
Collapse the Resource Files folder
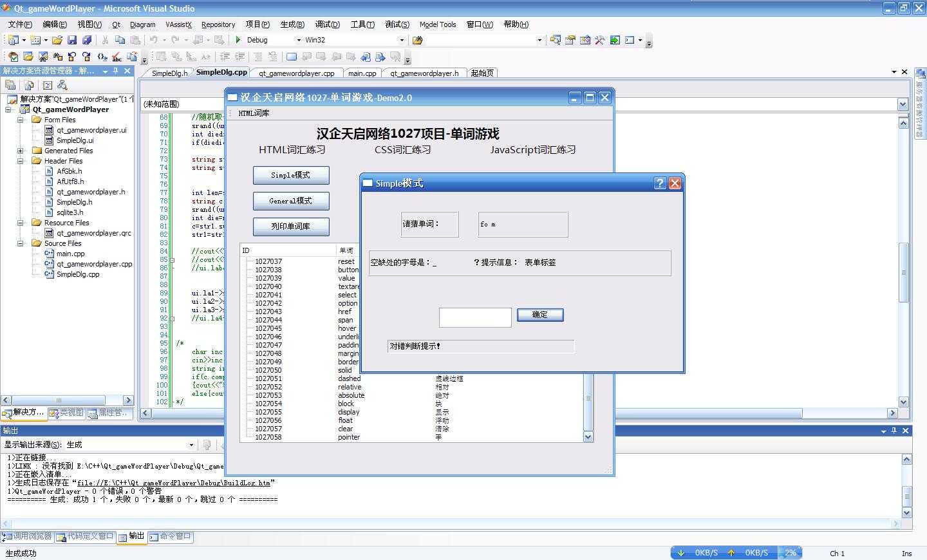pyautogui.click(x=21, y=223)
